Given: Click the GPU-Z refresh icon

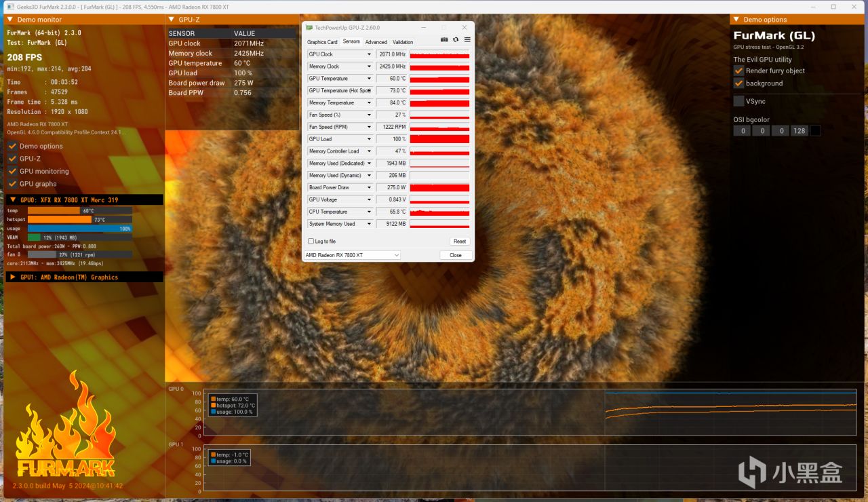Looking at the screenshot, I should click(x=456, y=40).
